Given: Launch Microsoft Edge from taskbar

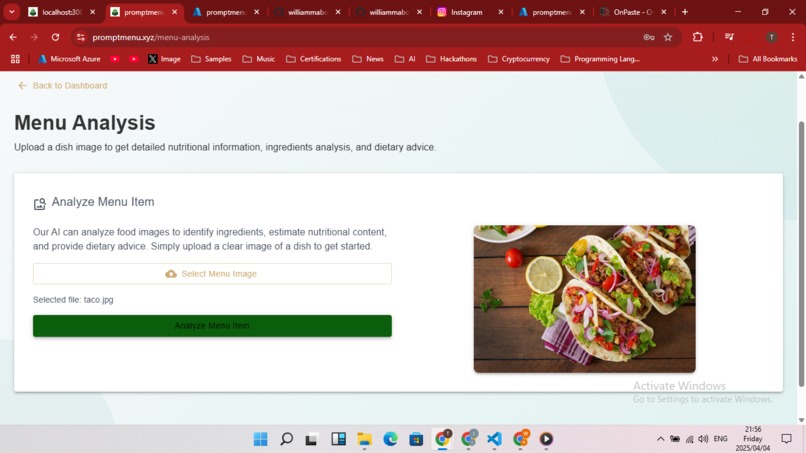Looking at the screenshot, I should [391, 439].
